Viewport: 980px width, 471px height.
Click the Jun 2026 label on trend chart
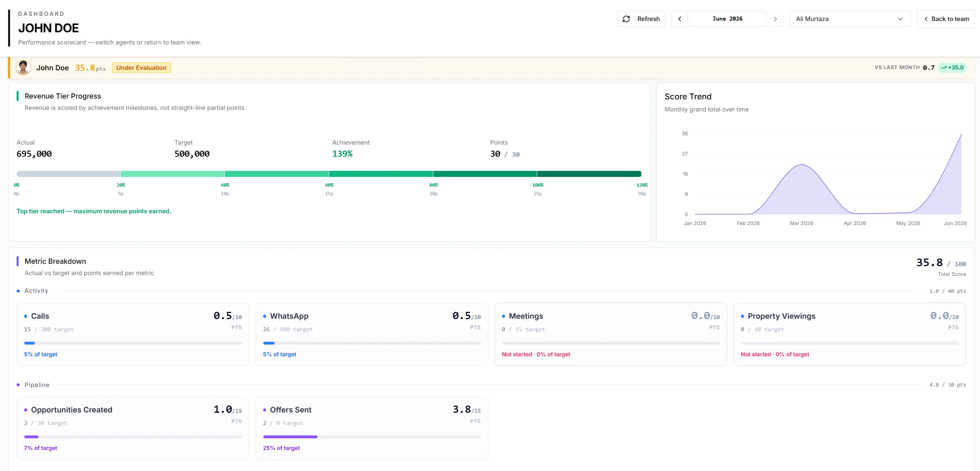point(955,223)
